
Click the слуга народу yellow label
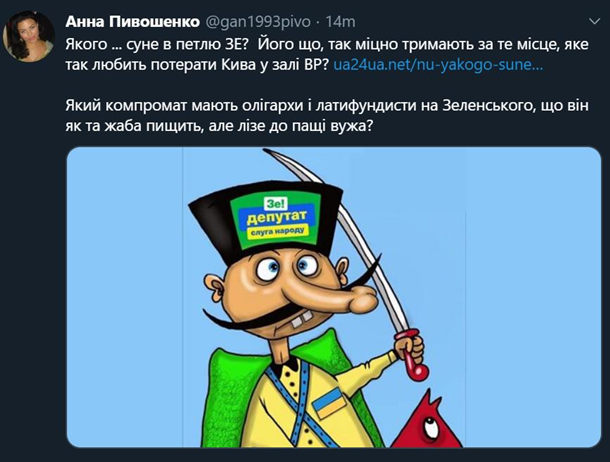pos(277,232)
